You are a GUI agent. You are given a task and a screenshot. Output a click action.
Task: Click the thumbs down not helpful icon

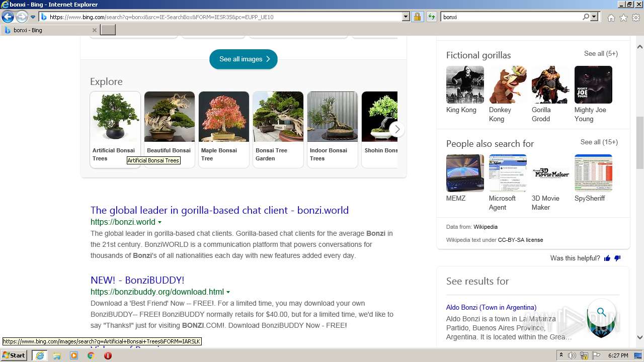pos(617,258)
